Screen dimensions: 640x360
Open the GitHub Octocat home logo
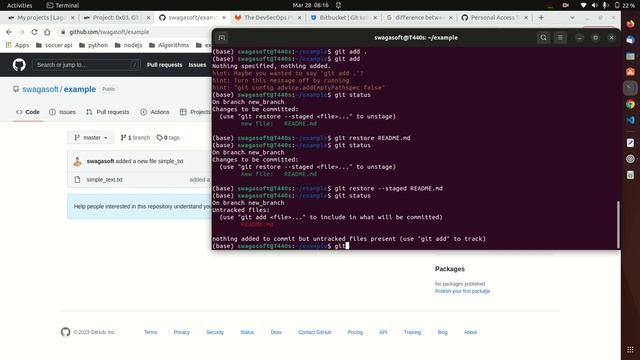pyautogui.click(x=19, y=65)
